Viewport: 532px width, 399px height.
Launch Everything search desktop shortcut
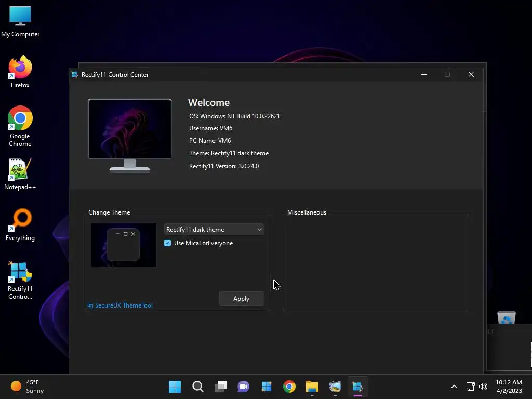20,224
